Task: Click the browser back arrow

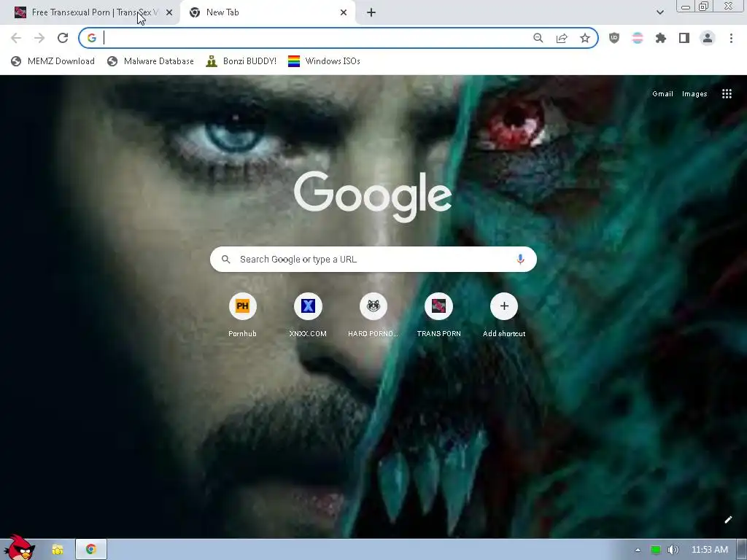Action: tap(16, 38)
